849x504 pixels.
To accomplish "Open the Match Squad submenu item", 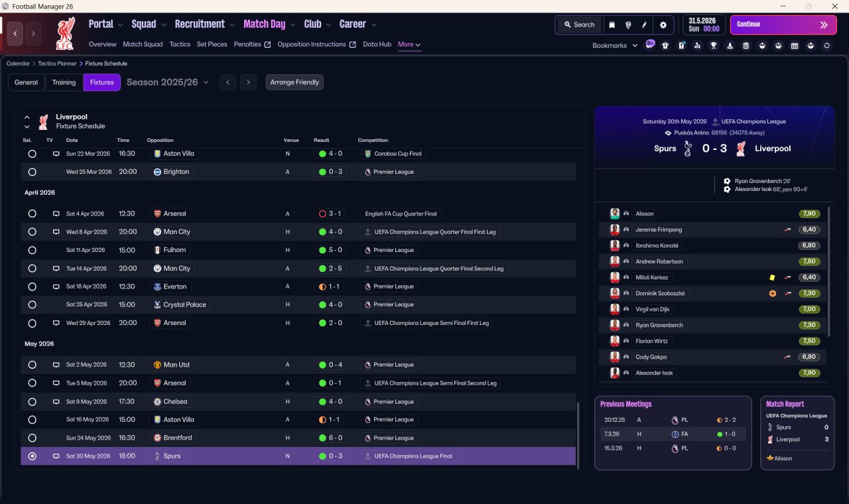I will (143, 44).
